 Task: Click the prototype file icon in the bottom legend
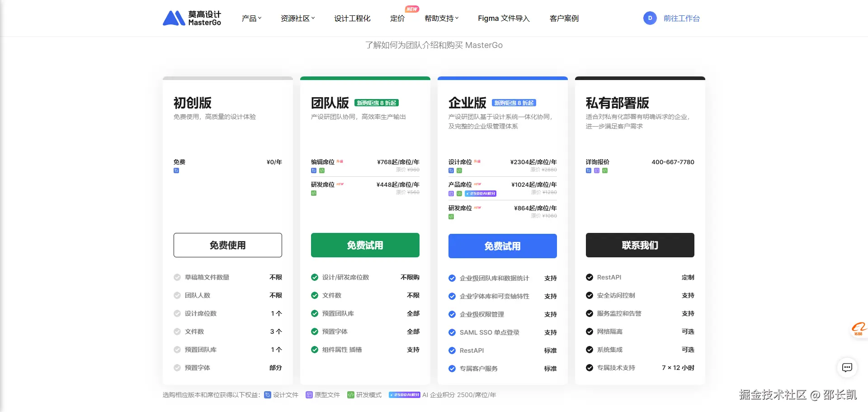click(x=309, y=395)
